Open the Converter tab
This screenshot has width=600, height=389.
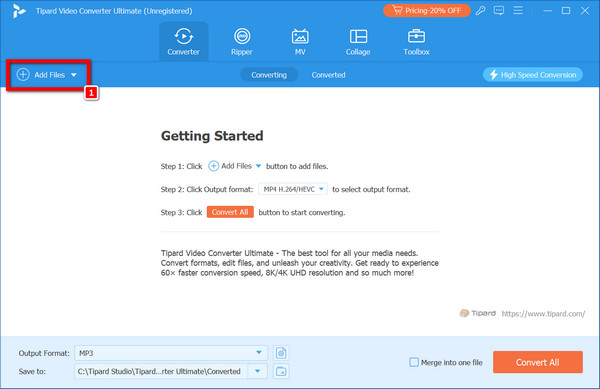pos(183,41)
